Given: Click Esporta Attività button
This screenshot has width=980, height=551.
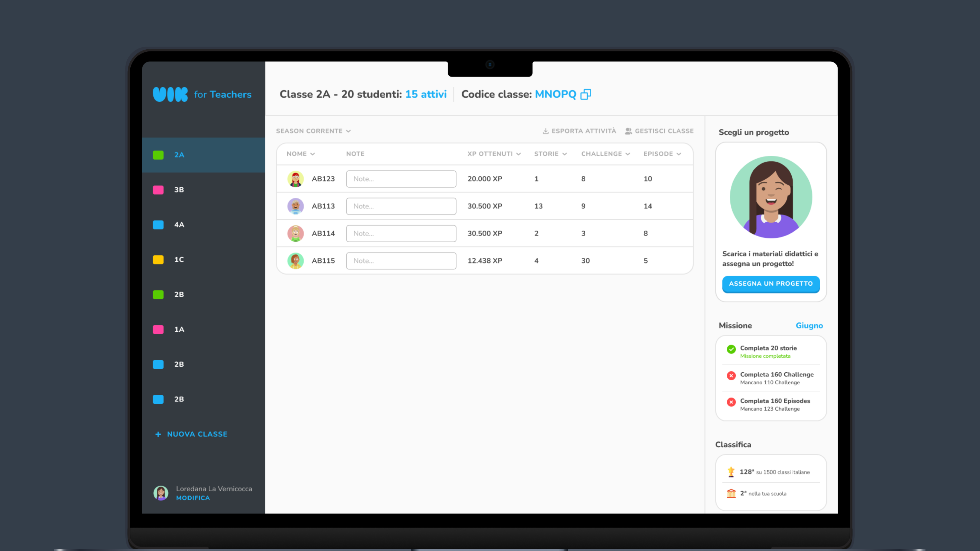Looking at the screenshot, I should (x=579, y=131).
